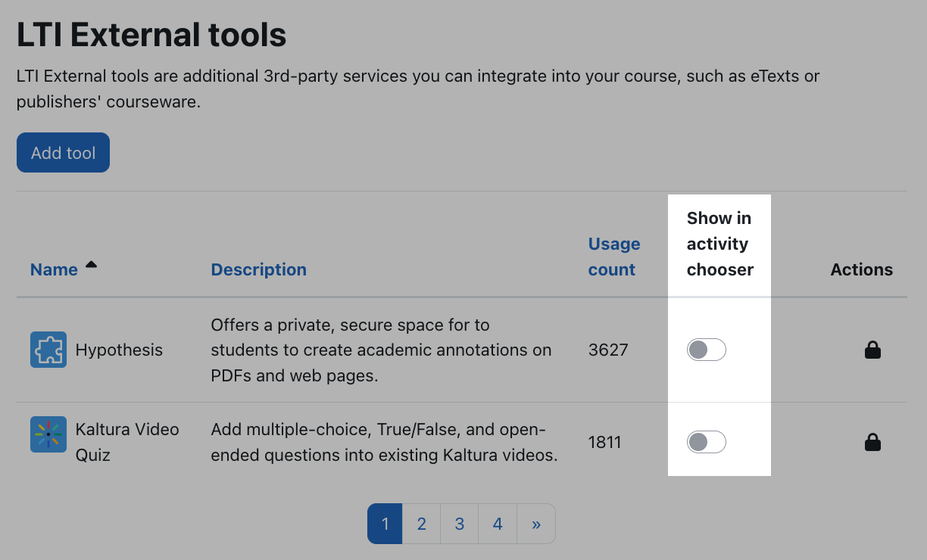Viewport: 927px width, 560px height.
Task: Toggle Show in activity chooser for Hypothesis
Action: click(x=707, y=350)
